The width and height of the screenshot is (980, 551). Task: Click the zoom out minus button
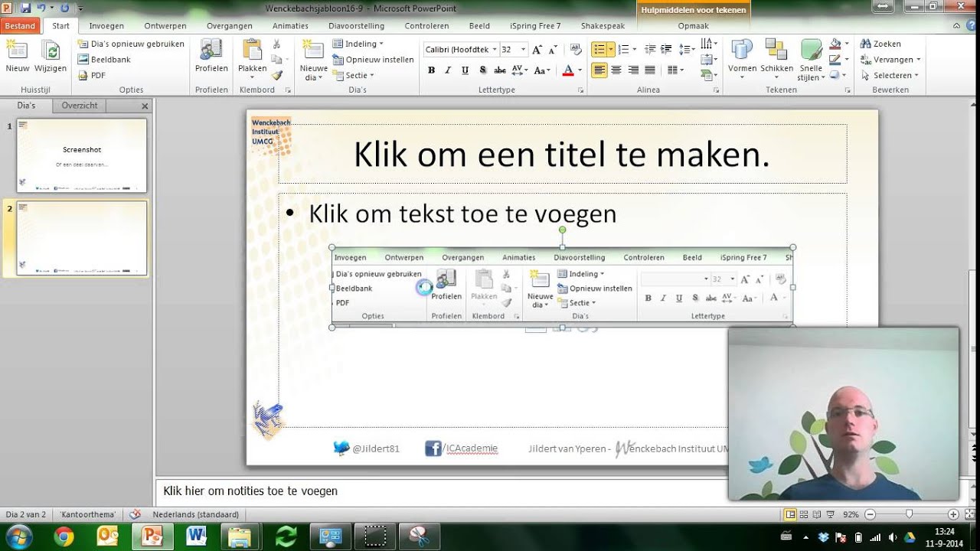click(870, 514)
